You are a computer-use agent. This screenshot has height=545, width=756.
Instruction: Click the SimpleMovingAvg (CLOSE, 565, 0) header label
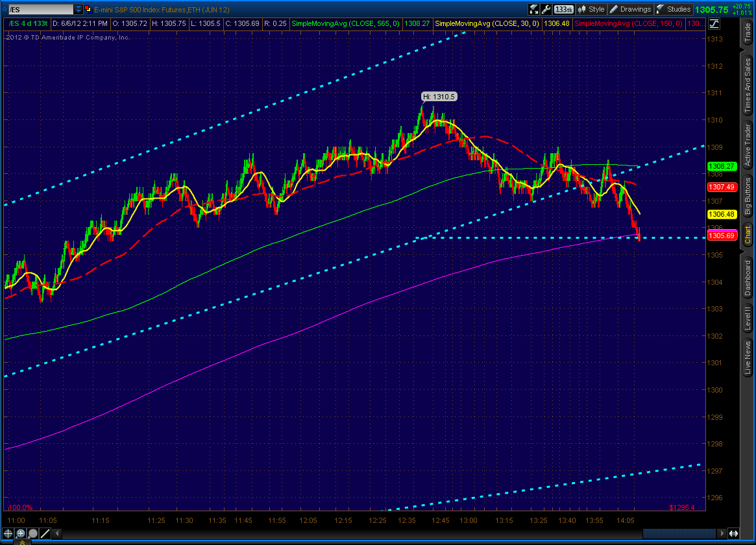[346, 23]
